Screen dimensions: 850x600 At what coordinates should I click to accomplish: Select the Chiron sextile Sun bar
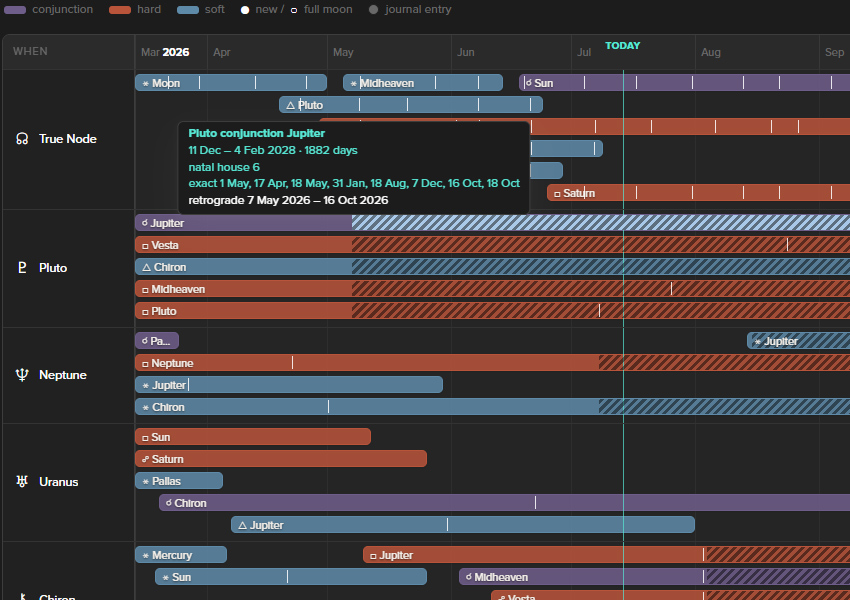tap(291, 577)
